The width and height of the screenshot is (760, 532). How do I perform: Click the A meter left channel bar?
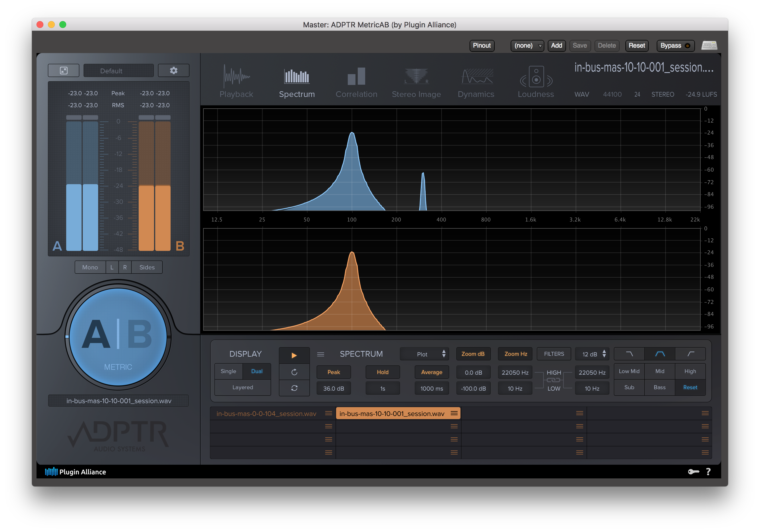[x=74, y=186]
